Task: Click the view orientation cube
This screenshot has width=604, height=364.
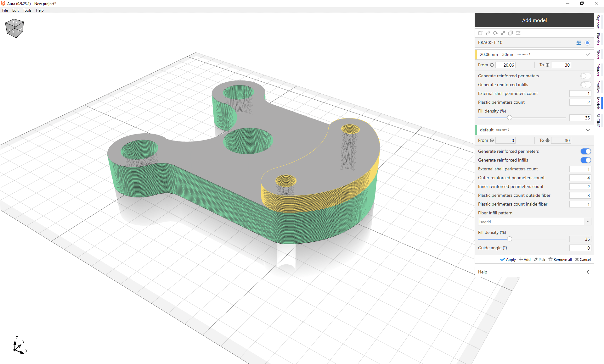Action: 14,28
